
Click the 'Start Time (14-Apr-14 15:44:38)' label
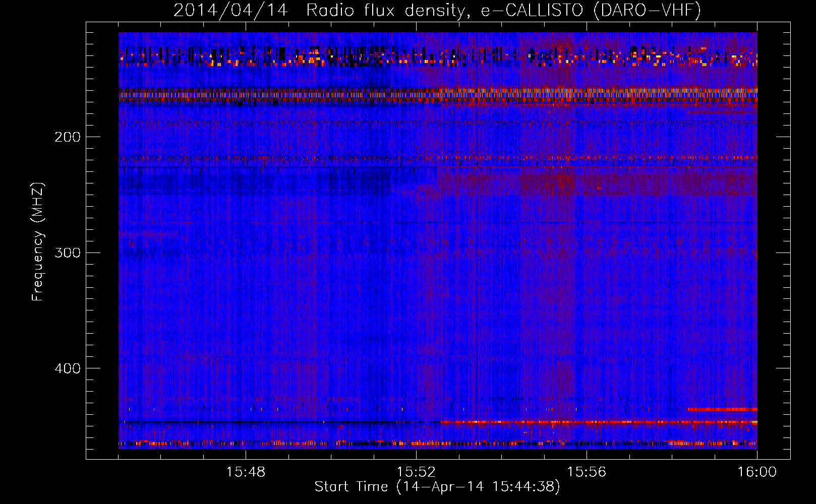(x=437, y=487)
